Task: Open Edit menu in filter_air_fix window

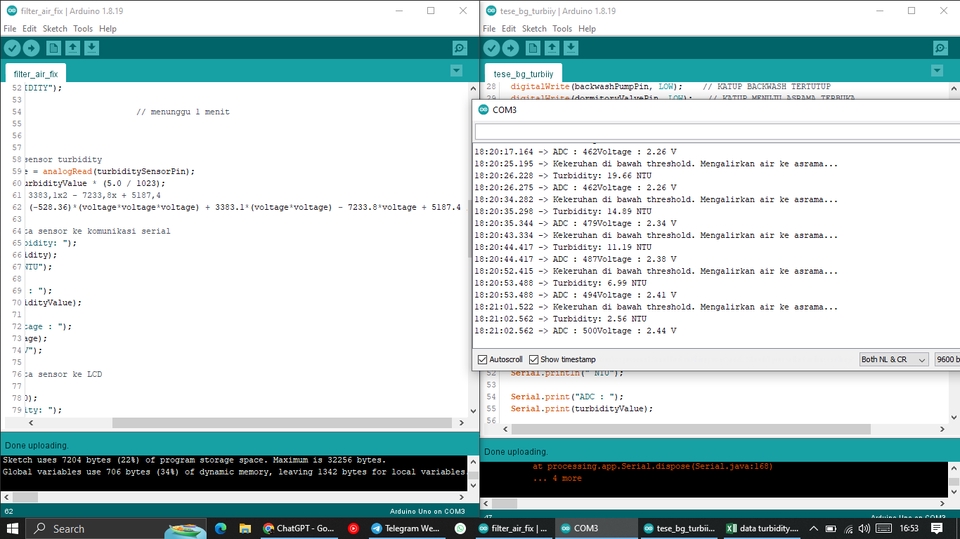Action: pos(29,29)
